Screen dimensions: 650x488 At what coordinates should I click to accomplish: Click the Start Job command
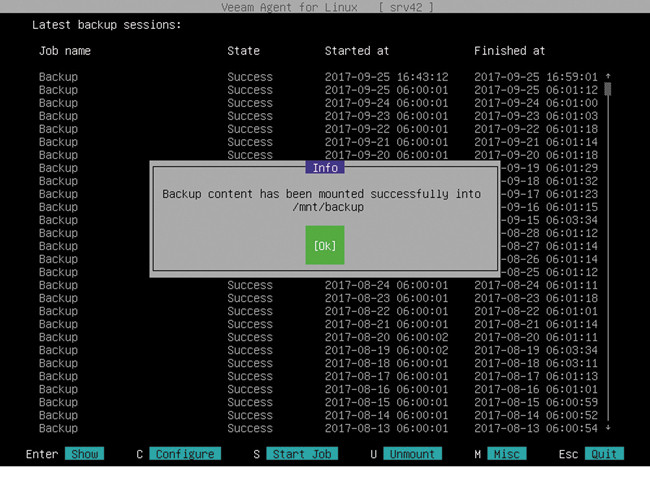302,454
